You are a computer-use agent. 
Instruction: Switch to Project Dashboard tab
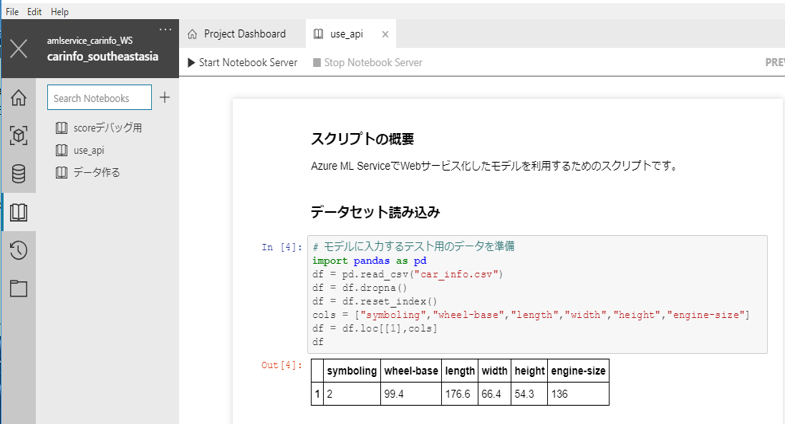coord(242,34)
